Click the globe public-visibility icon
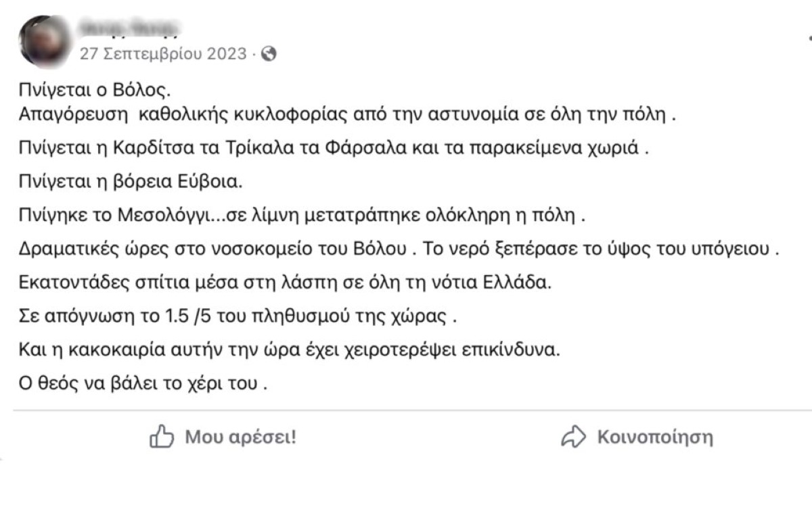 tap(269, 54)
